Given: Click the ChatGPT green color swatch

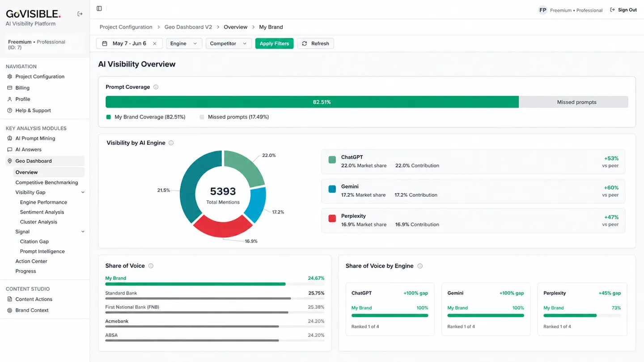Looking at the screenshot, I should [x=332, y=160].
